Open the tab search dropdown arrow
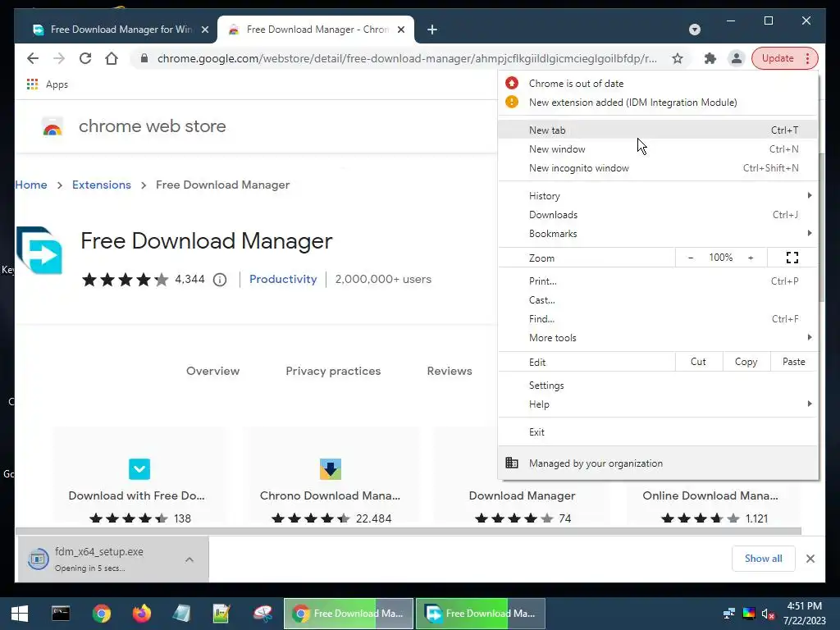The height and width of the screenshot is (630, 840). point(695,30)
